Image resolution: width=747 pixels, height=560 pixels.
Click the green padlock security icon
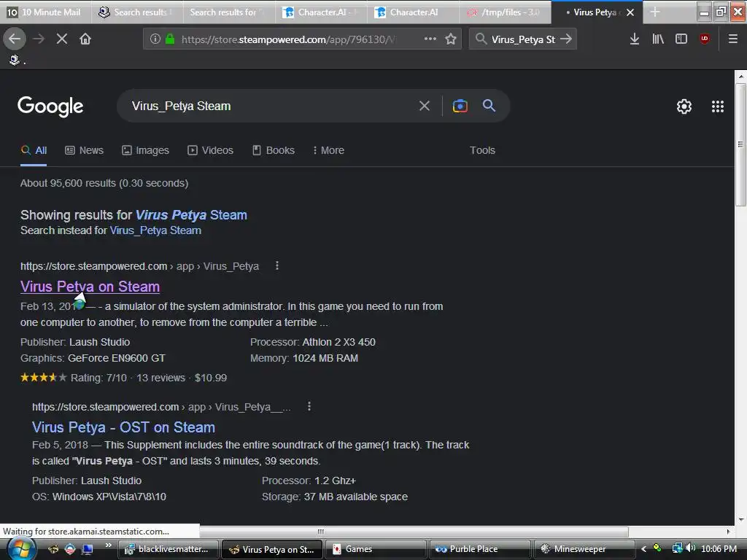[169, 39]
